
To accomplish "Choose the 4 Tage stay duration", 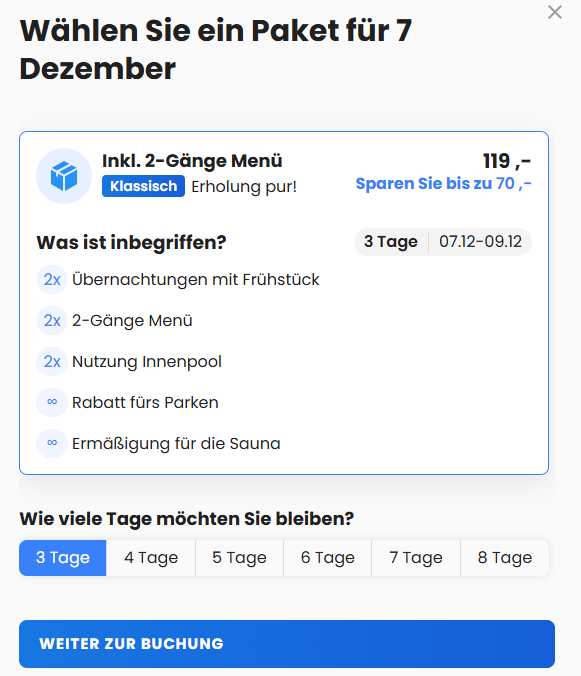I will pyautogui.click(x=151, y=558).
